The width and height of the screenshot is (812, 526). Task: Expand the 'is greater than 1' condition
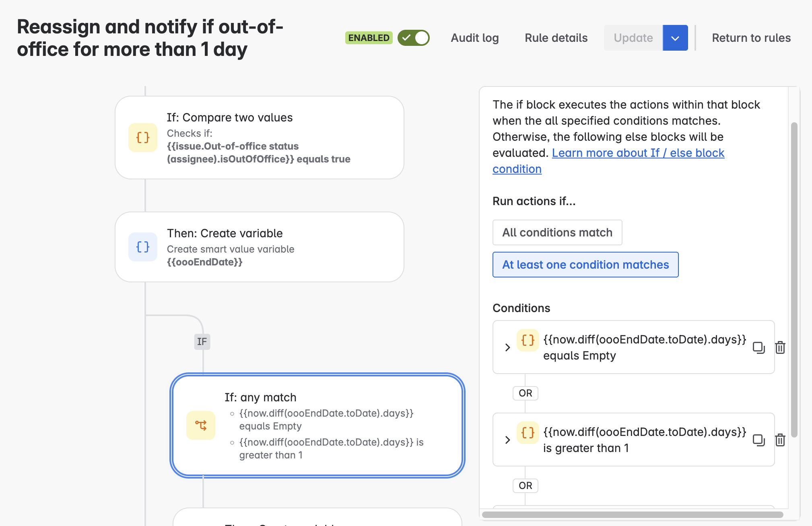pos(507,440)
